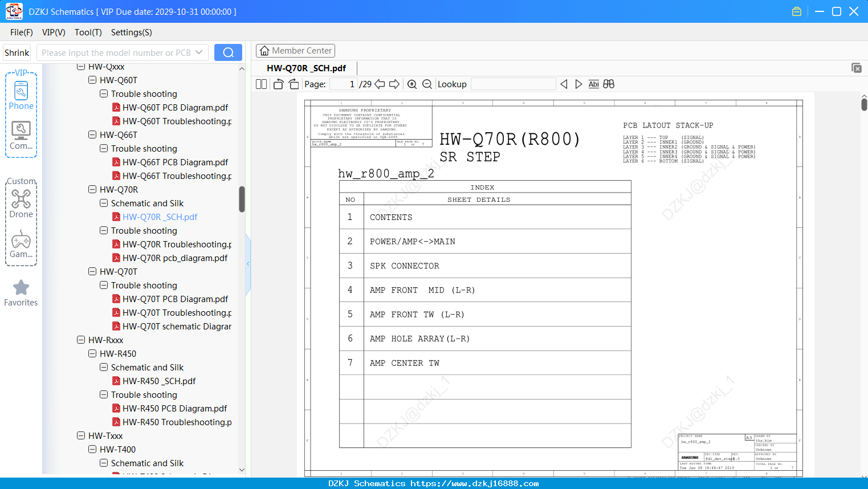This screenshot has width=868, height=489.
Task: Click the tree scrollbar up arrow
Action: [x=242, y=69]
